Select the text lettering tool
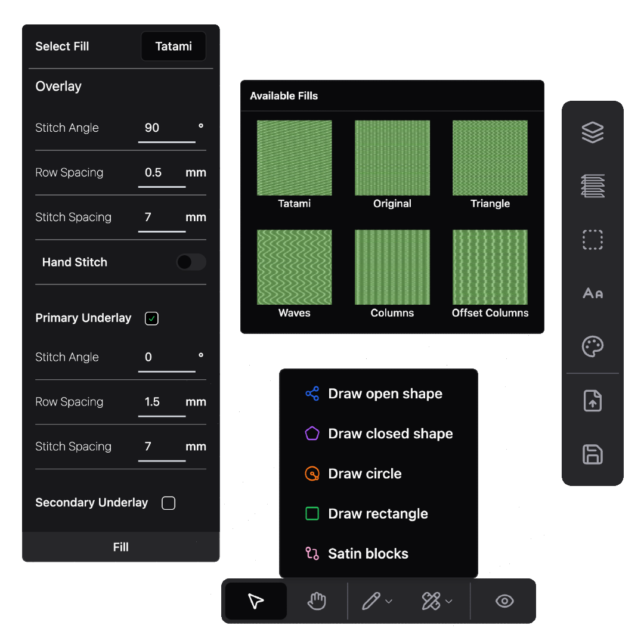The height and width of the screenshot is (644, 644). coord(592,293)
